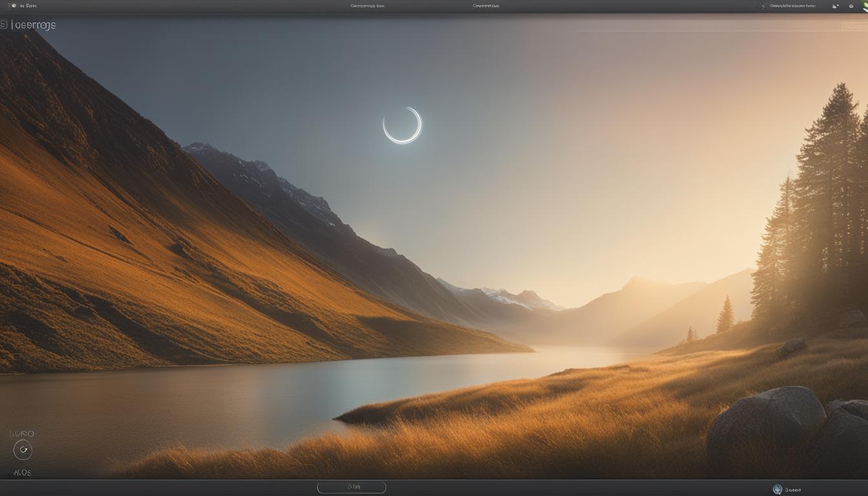Click the 'seen' counter label in the bottom-right corner

click(794, 490)
